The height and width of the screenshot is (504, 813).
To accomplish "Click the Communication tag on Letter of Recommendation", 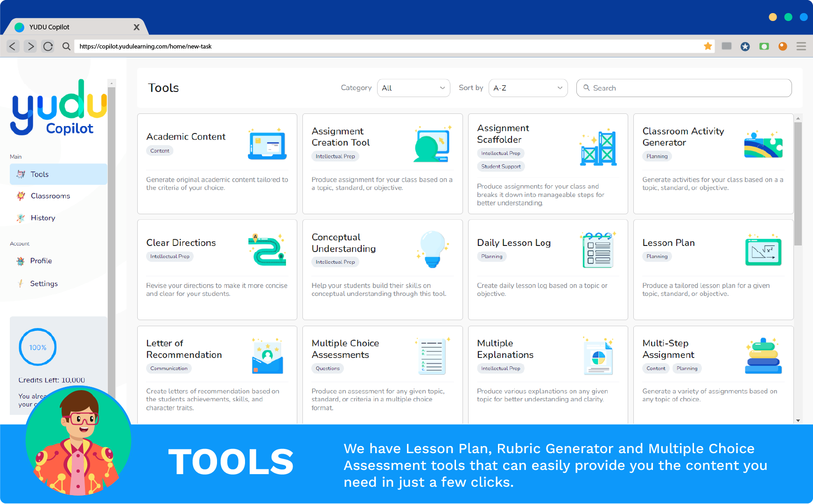I will click(169, 368).
